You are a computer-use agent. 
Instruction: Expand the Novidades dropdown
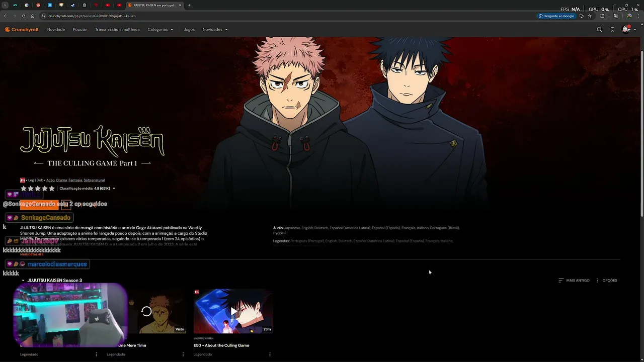coord(215,30)
